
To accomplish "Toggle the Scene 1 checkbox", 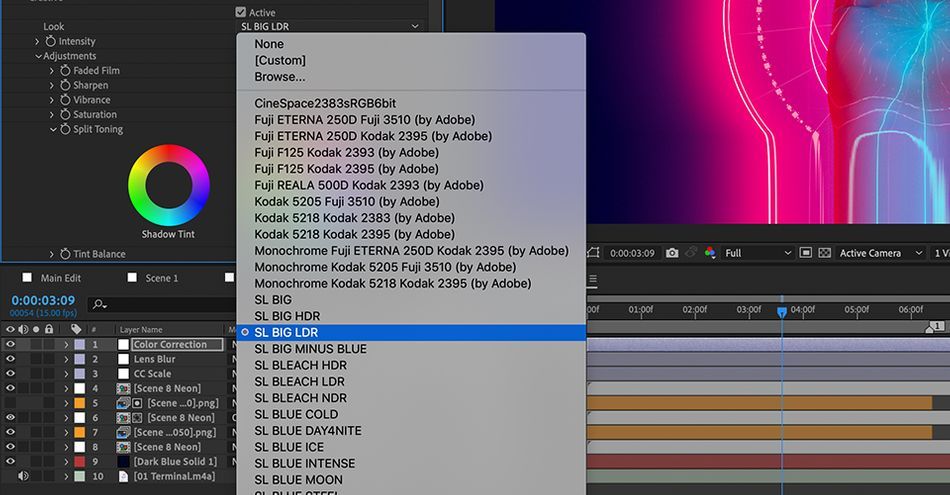I will click(132, 277).
